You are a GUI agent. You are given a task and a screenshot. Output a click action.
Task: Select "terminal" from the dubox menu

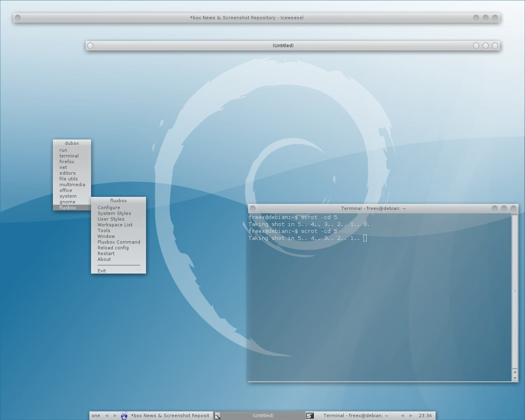69,156
